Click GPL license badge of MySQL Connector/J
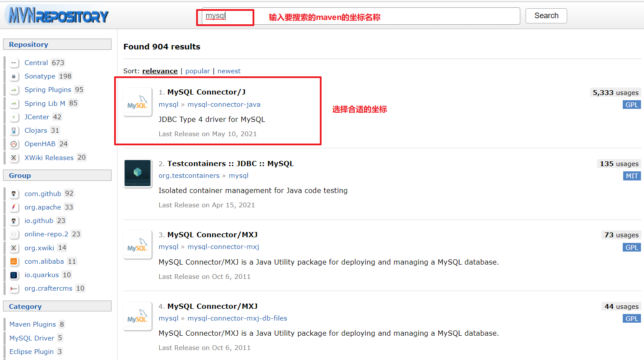This screenshot has width=644, height=360. [632, 105]
